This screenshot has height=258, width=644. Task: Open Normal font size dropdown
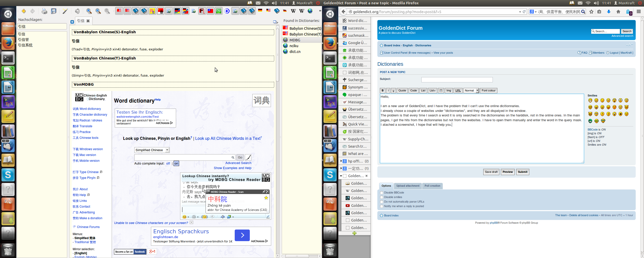471,91
